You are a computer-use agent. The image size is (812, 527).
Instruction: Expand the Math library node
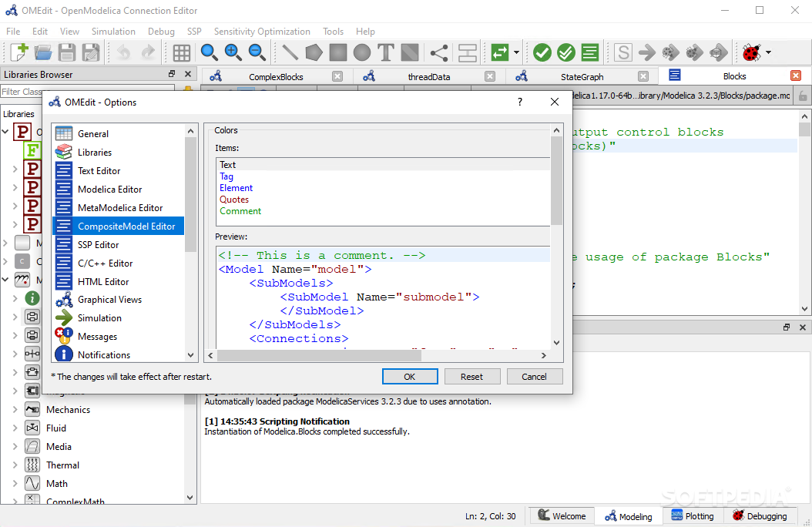[x=15, y=484]
